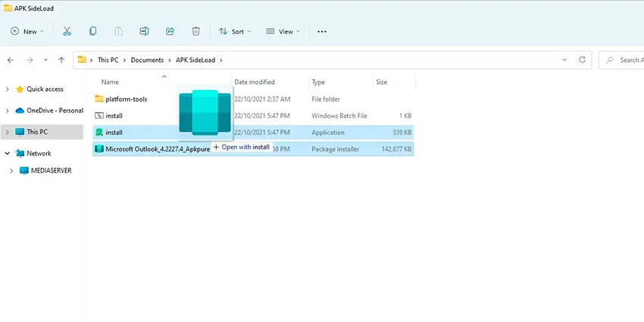The height and width of the screenshot is (322, 644).
Task: Expand the Quick access tree node
Action: point(7,89)
